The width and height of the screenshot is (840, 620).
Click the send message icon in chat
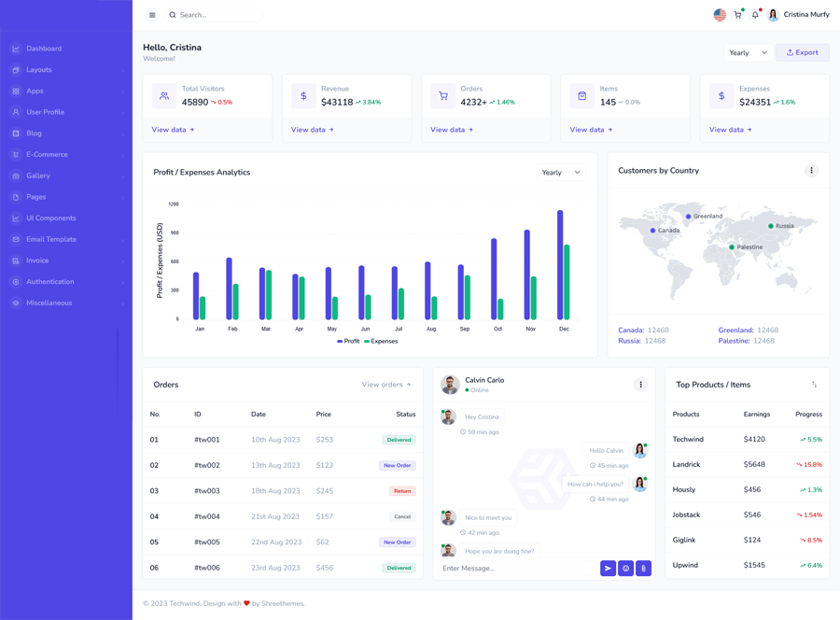pyautogui.click(x=608, y=568)
